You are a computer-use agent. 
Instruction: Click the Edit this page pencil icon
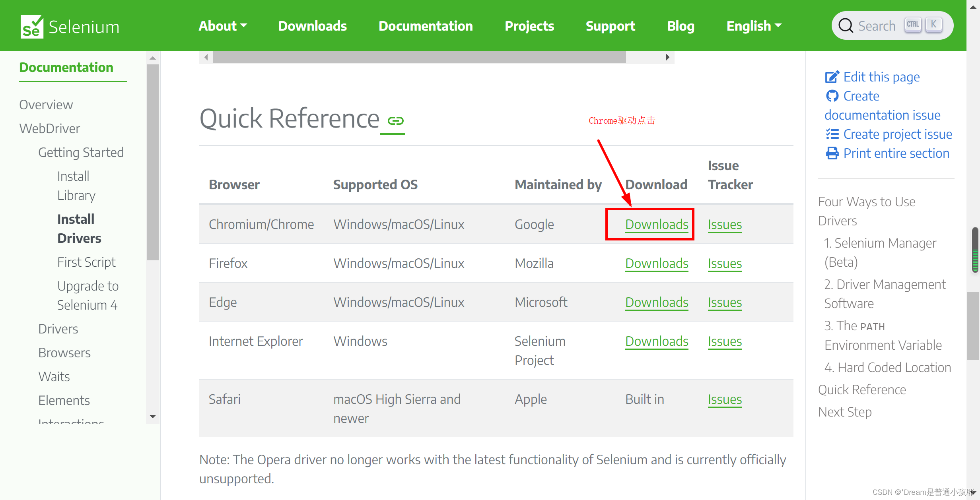832,77
